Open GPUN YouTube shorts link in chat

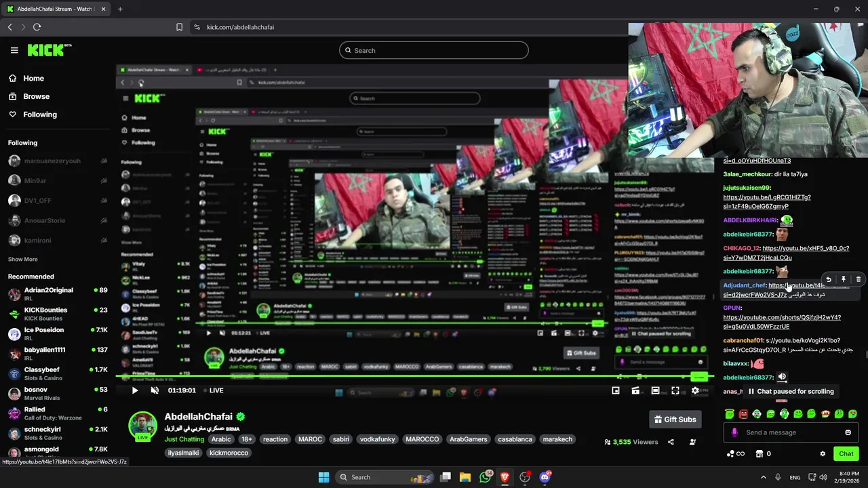click(x=782, y=322)
